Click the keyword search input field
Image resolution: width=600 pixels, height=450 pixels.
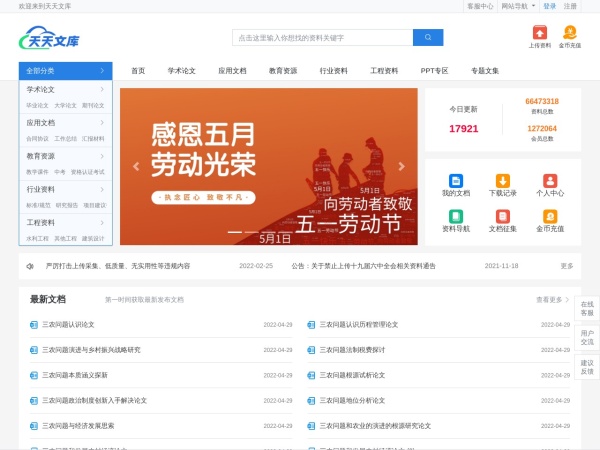coord(322,38)
